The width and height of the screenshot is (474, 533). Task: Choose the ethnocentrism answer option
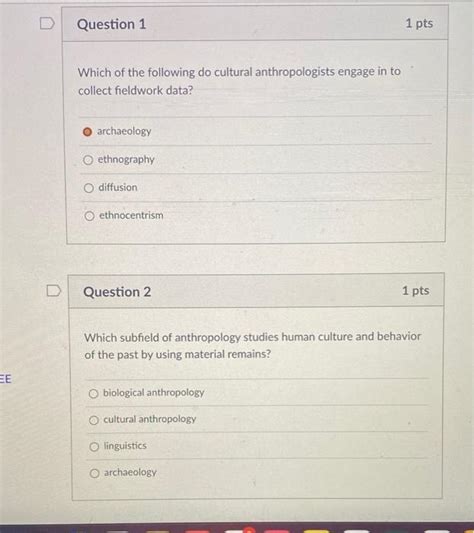pos(89,216)
